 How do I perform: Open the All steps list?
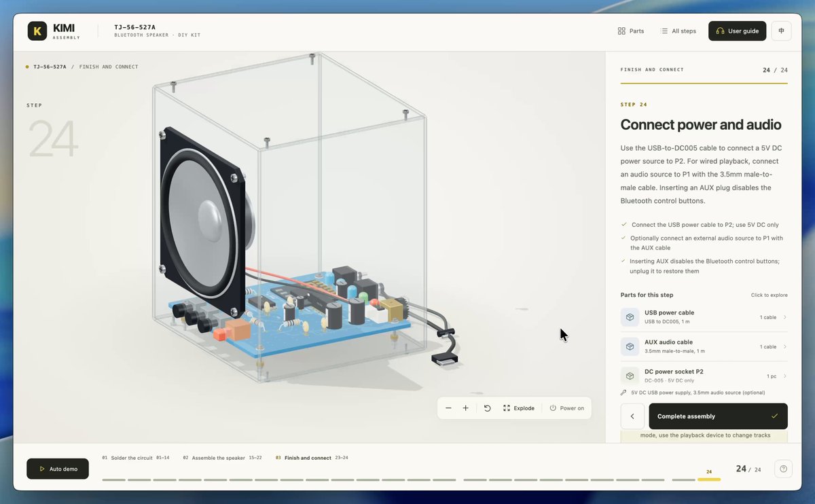[678, 31]
